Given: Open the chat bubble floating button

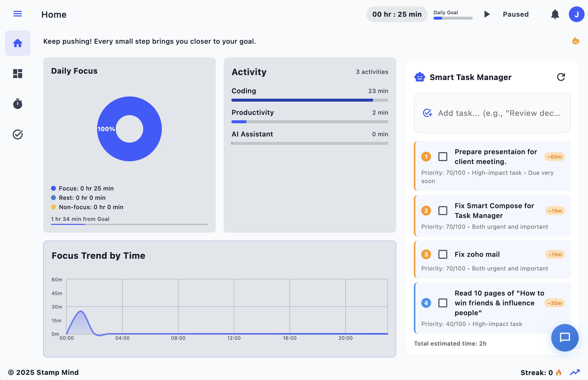Looking at the screenshot, I should point(564,337).
